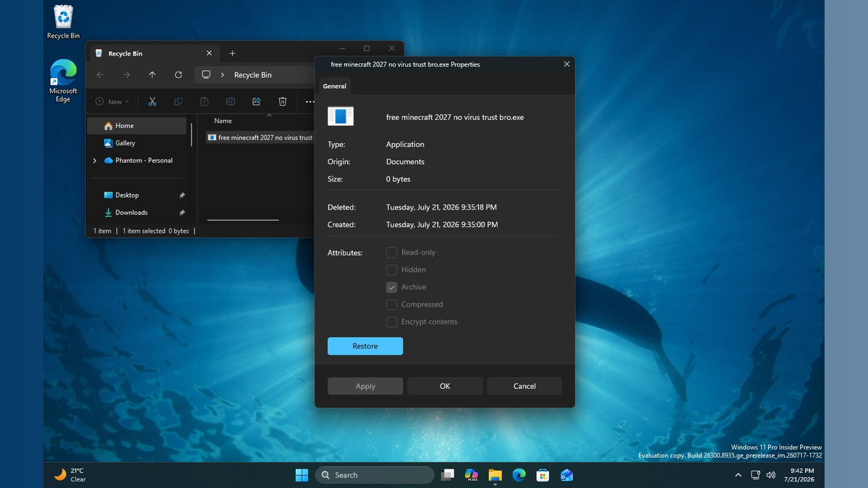Open the Recycle Bin desktop icon
The width and height of the screenshot is (868, 488).
pyautogui.click(x=64, y=22)
